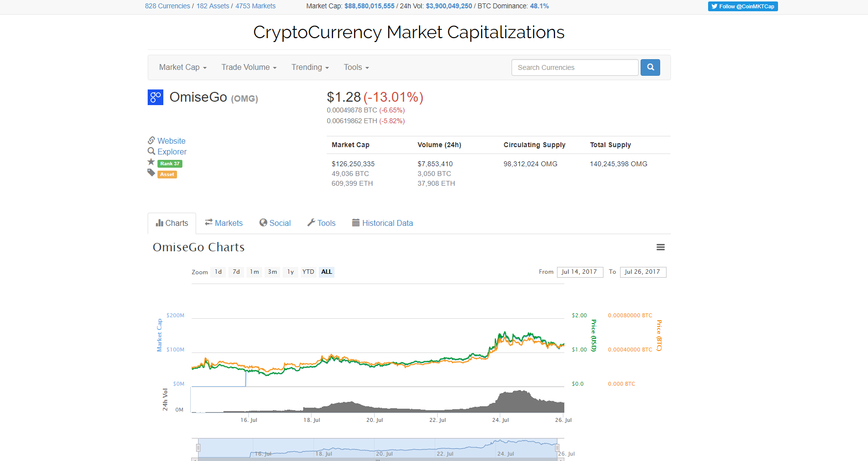Click the total market cap value link
This screenshot has height=461, width=868.
pyautogui.click(x=369, y=6)
